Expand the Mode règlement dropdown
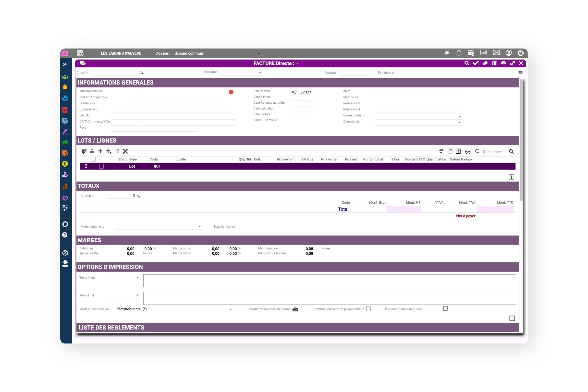 click(199, 227)
